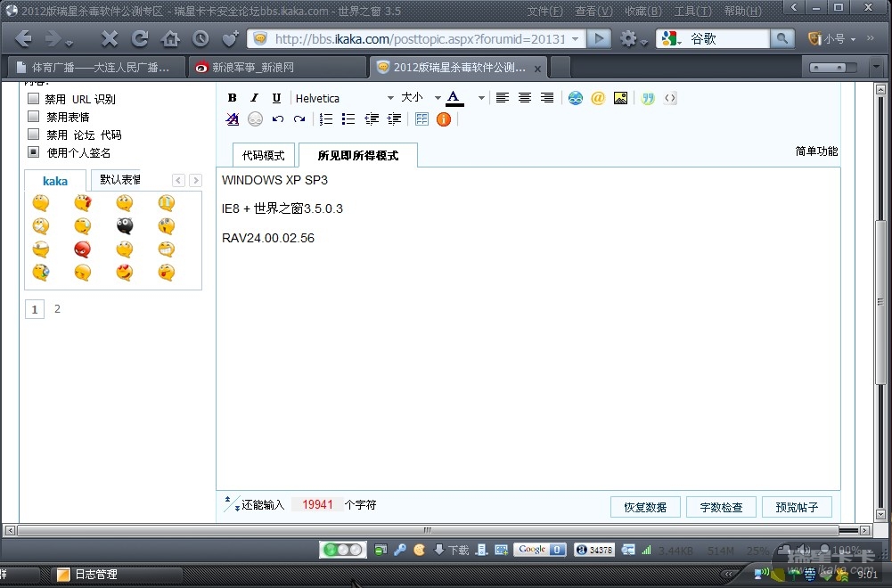Click the key icon in status bar
892x588 pixels.
[x=400, y=550]
